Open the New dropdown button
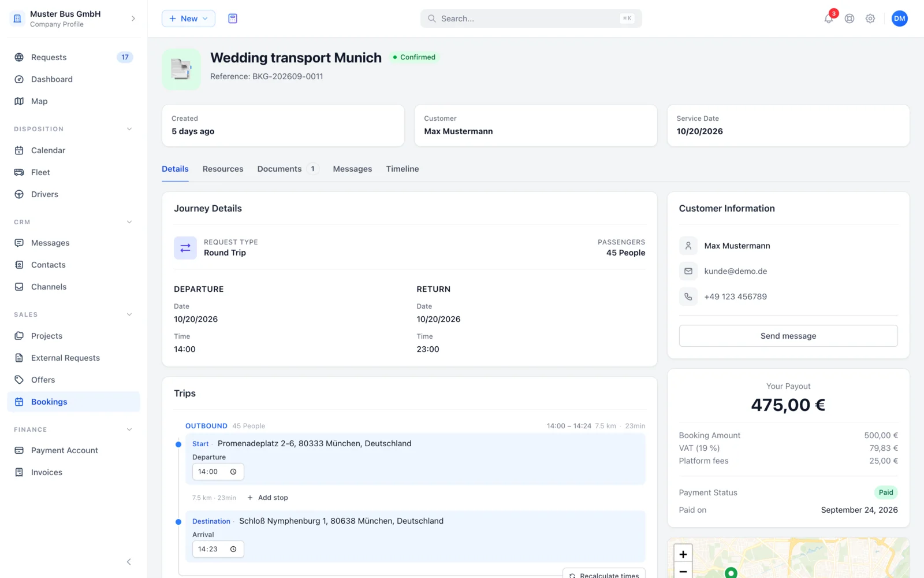924x578 pixels. pos(188,18)
